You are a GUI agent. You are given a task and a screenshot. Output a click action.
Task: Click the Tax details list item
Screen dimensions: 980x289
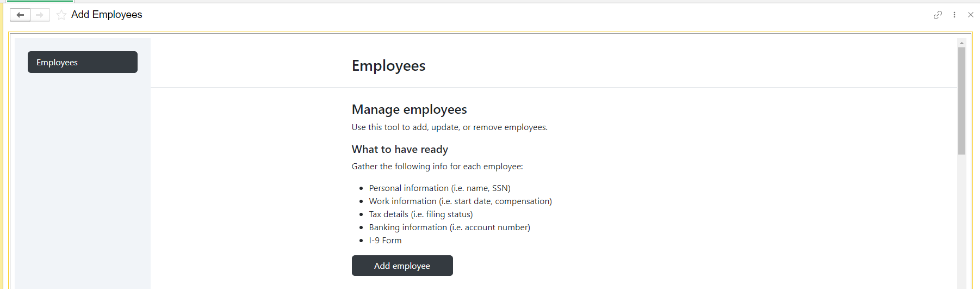click(421, 214)
